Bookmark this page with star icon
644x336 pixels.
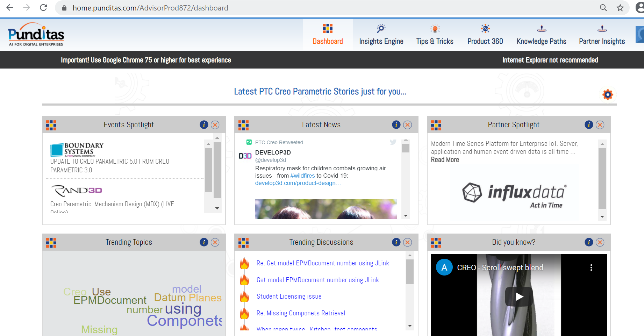coord(620,8)
